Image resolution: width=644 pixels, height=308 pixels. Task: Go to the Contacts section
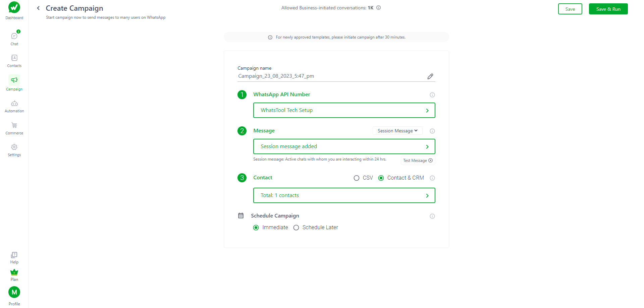[14, 60]
